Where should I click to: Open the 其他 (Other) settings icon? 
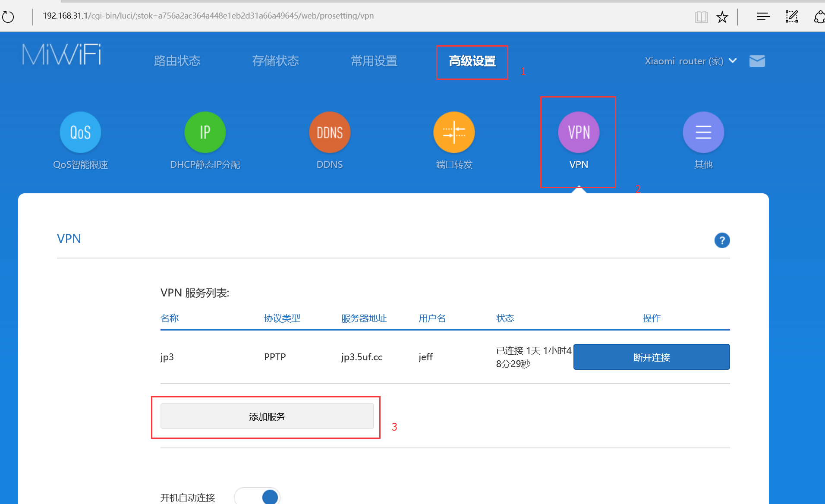[703, 132]
